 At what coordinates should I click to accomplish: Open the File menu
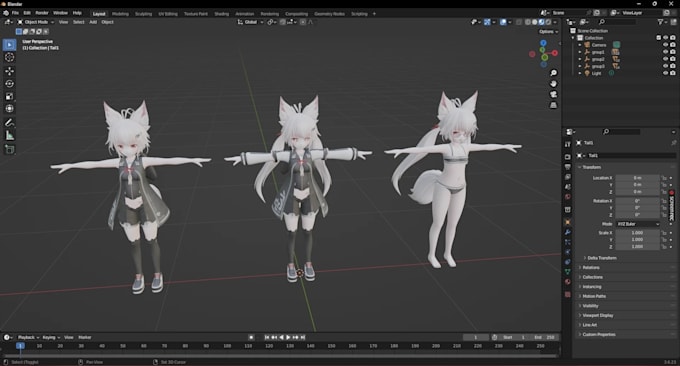click(x=15, y=13)
